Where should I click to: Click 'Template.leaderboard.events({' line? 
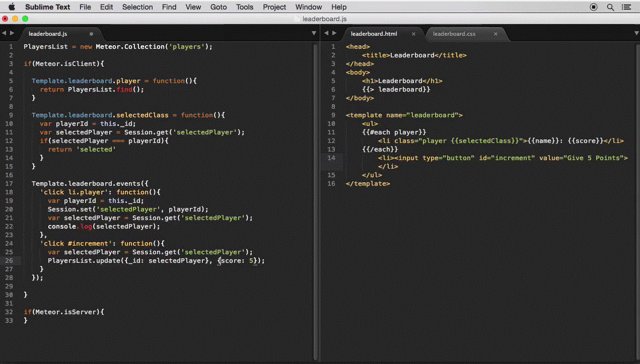coord(90,183)
